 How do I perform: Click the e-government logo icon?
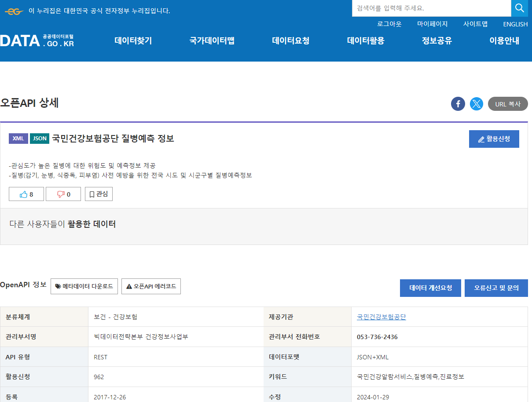coord(14,11)
